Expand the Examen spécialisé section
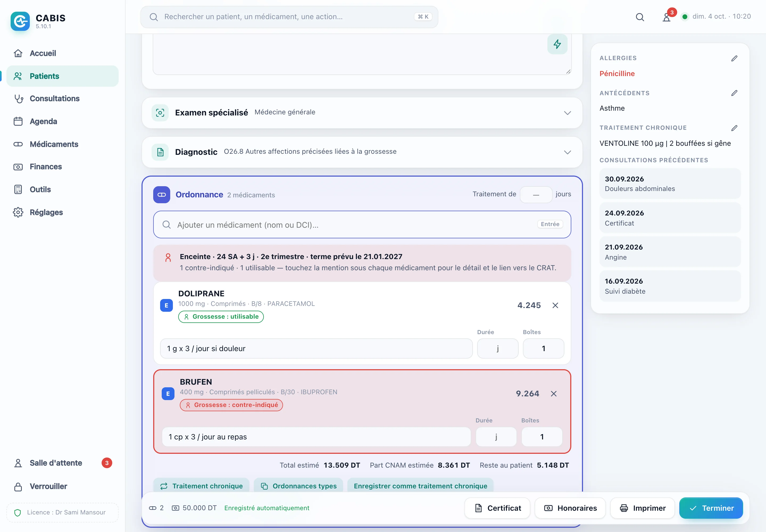Image resolution: width=766 pixels, height=532 pixels. click(x=567, y=113)
